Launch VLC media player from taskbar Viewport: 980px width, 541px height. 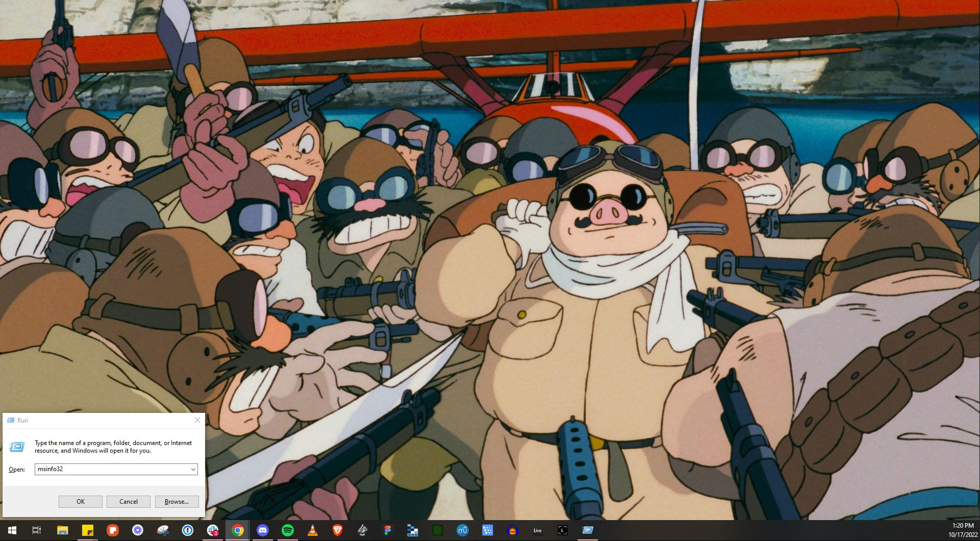(x=312, y=530)
